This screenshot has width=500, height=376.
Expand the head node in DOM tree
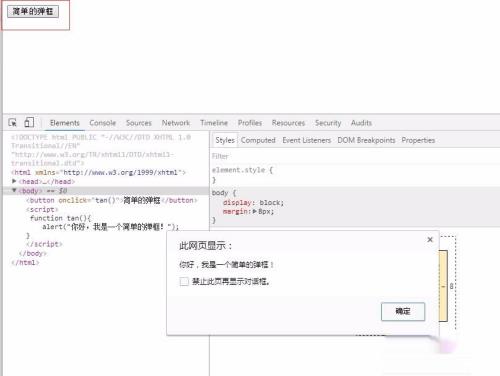coord(14,181)
